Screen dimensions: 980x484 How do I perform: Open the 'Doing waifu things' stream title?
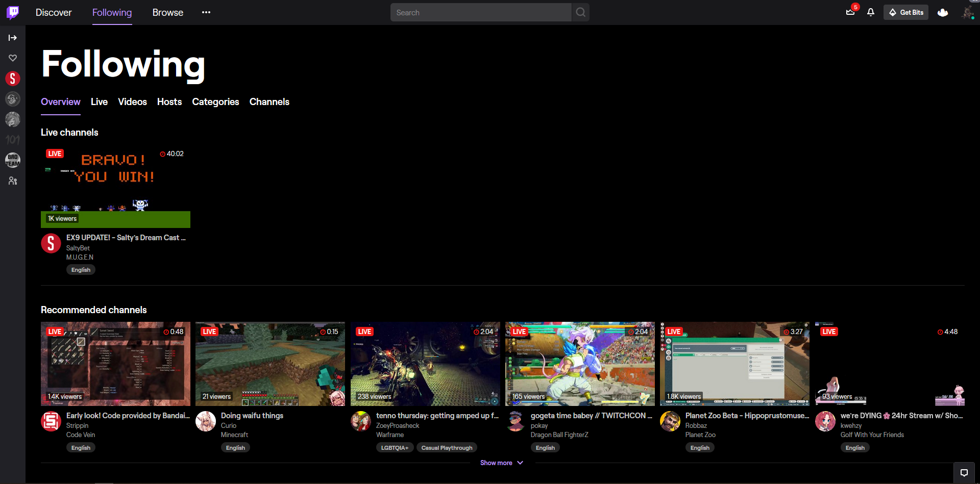(x=252, y=416)
